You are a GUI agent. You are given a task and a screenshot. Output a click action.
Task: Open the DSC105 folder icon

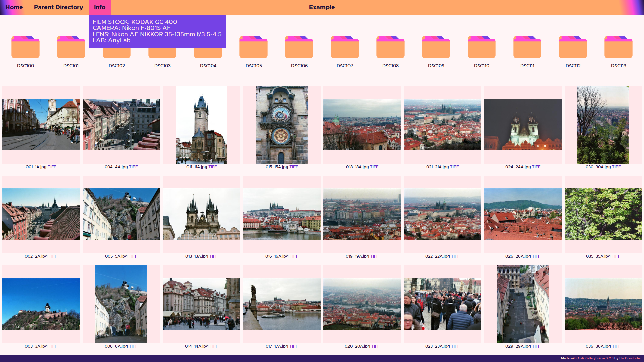254,47
